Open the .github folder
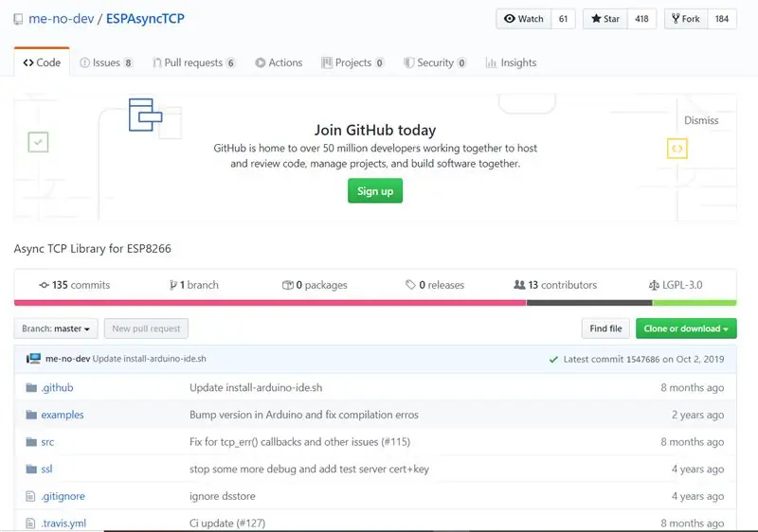This screenshot has width=758, height=532. (57, 388)
